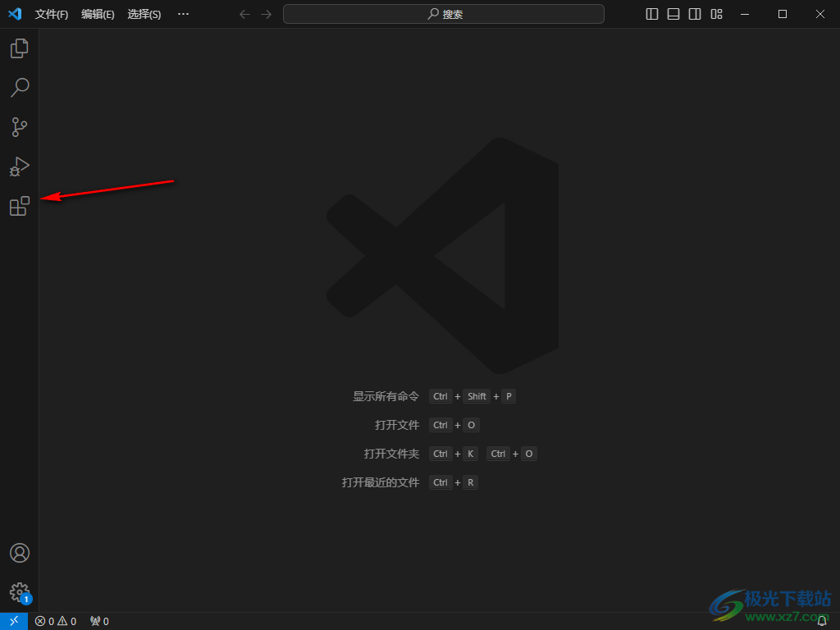
Task: Toggle the primary side bar visibility
Action: tap(652, 14)
